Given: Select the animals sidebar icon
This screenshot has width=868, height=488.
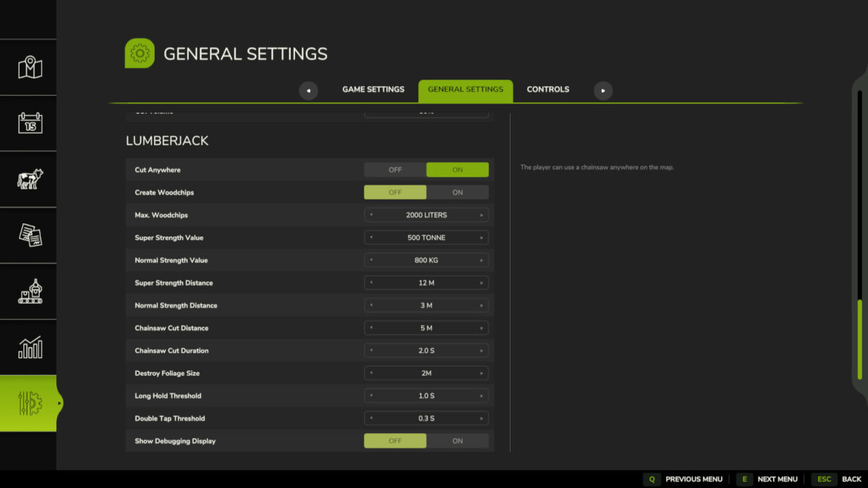Looking at the screenshot, I should 28,179.
